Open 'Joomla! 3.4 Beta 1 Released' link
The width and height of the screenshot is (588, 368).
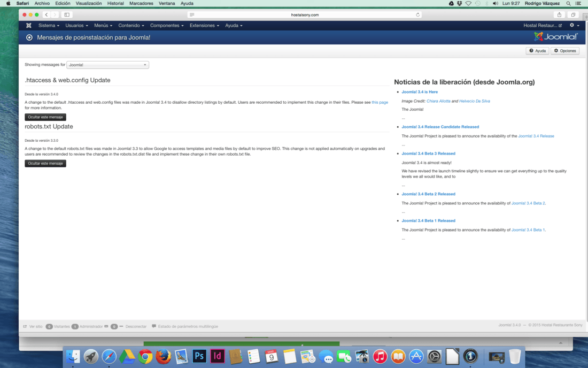pyautogui.click(x=428, y=220)
